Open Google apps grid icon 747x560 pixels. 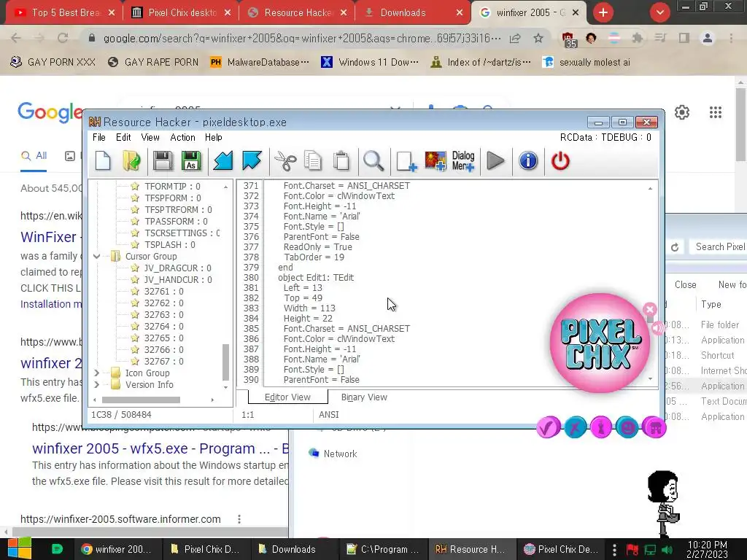[x=715, y=112]
